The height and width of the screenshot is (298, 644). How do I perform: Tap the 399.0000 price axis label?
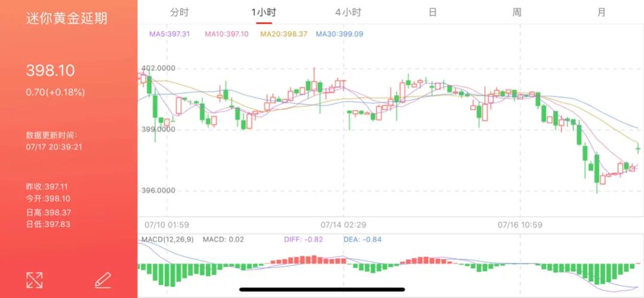click(x=158, y=129)
